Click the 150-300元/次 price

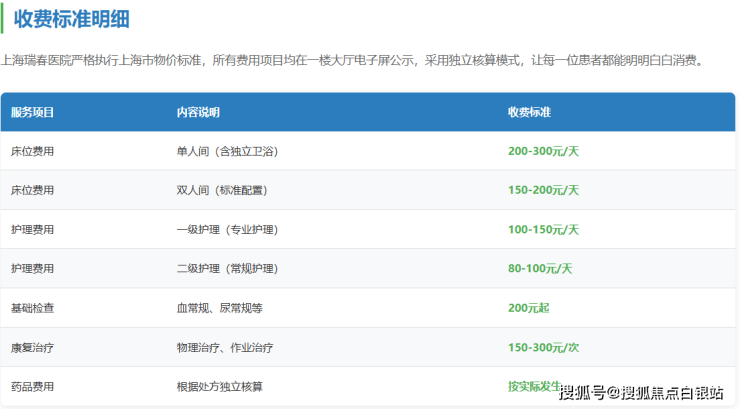[543, 347]
